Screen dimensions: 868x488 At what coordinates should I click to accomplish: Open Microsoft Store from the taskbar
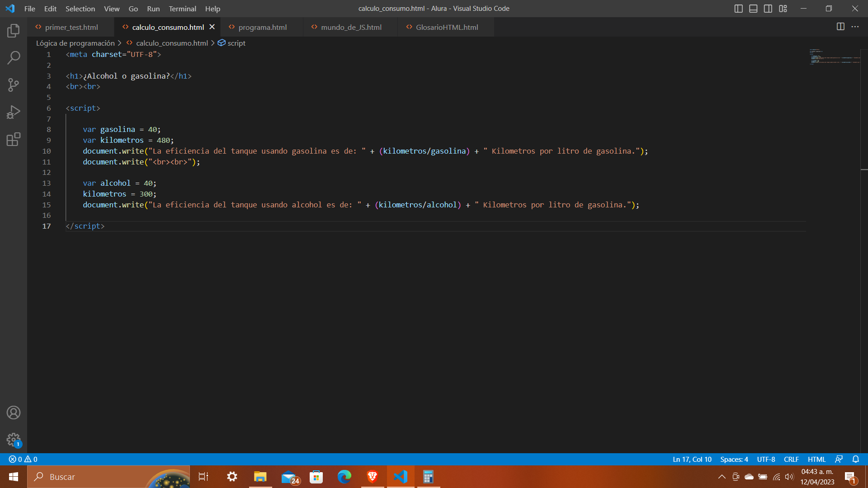[316, 477]
